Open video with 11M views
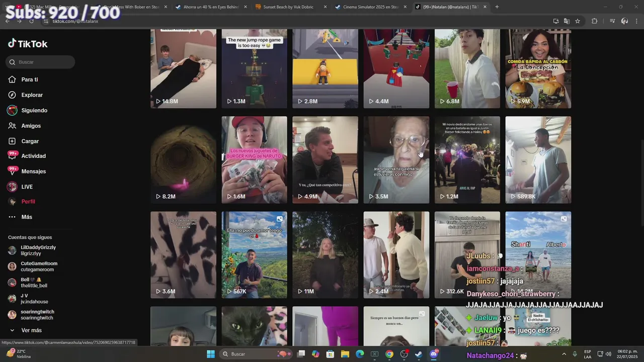The image size is (644, 362). coord(325,255)
